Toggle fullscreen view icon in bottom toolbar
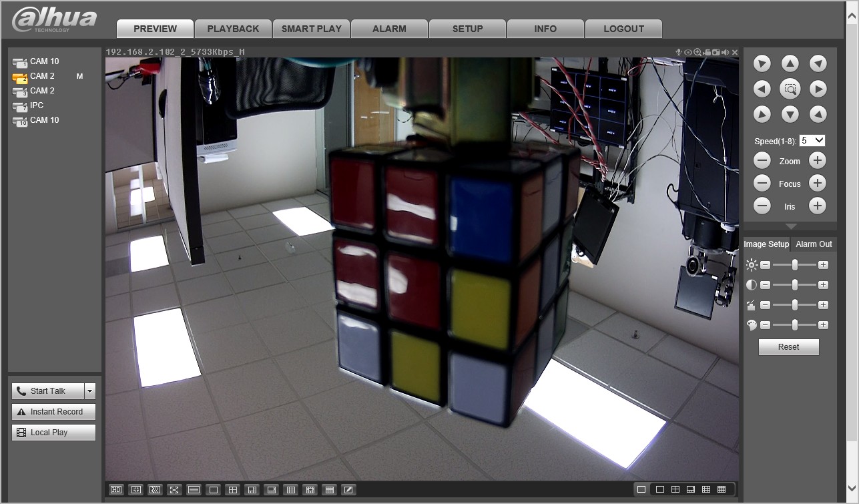Viewport: 859px width, 504px height. 174,490
